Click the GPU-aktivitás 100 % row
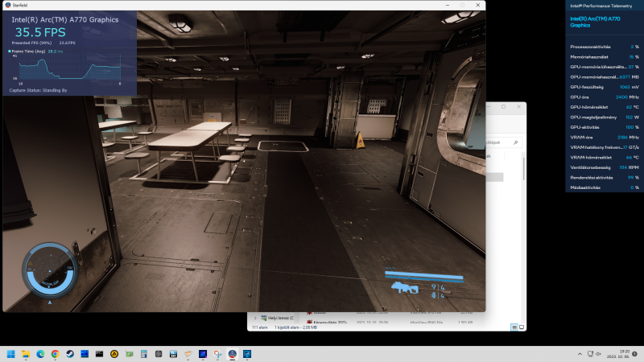Screen dimensions: 644x362 click(605, 127)
